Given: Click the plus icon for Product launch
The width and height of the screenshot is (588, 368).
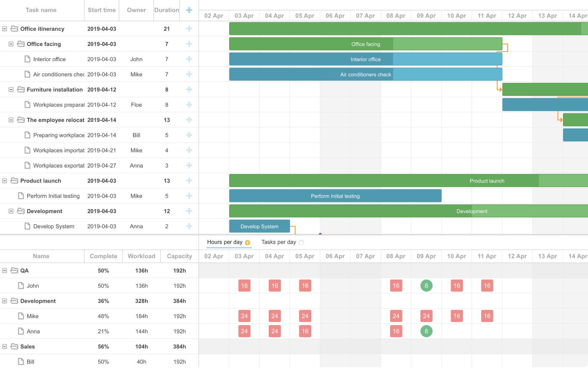Looking at the screenshot, I should tap(189, 181).
